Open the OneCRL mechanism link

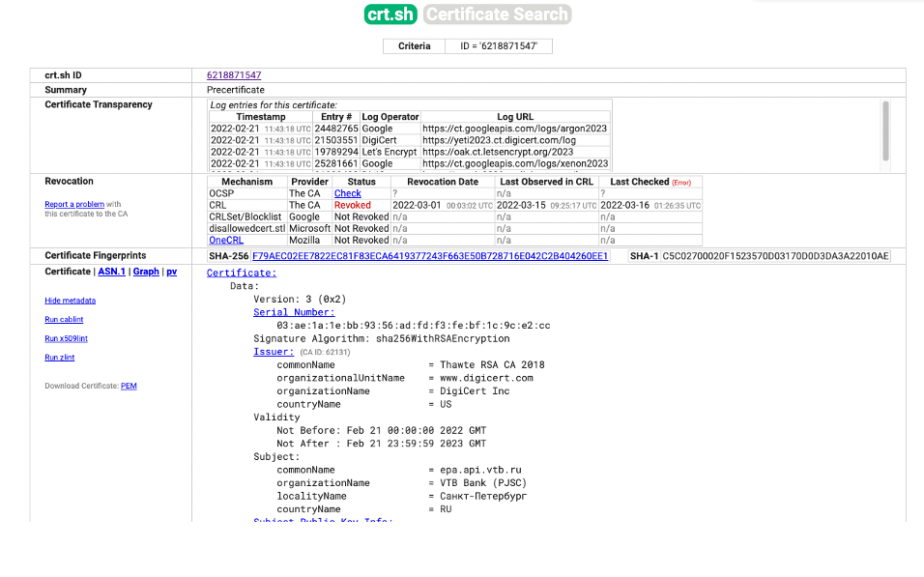[x=226, y=240]
